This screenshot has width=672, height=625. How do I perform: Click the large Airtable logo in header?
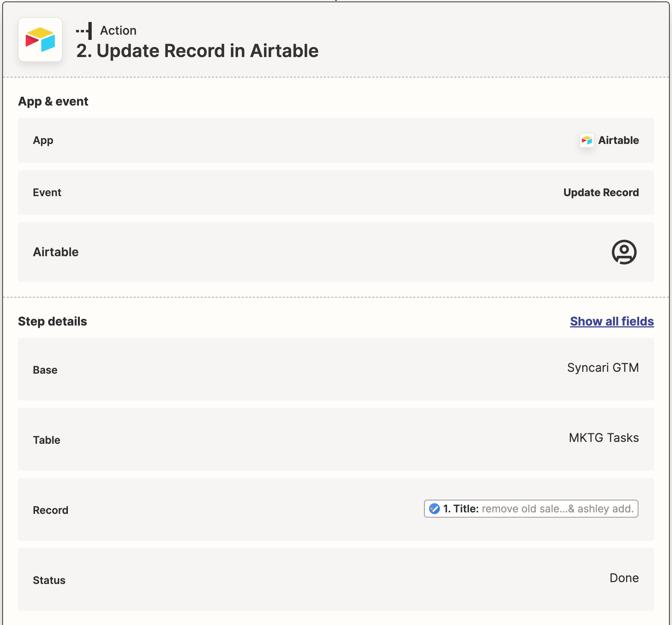(x=40, y=40)
